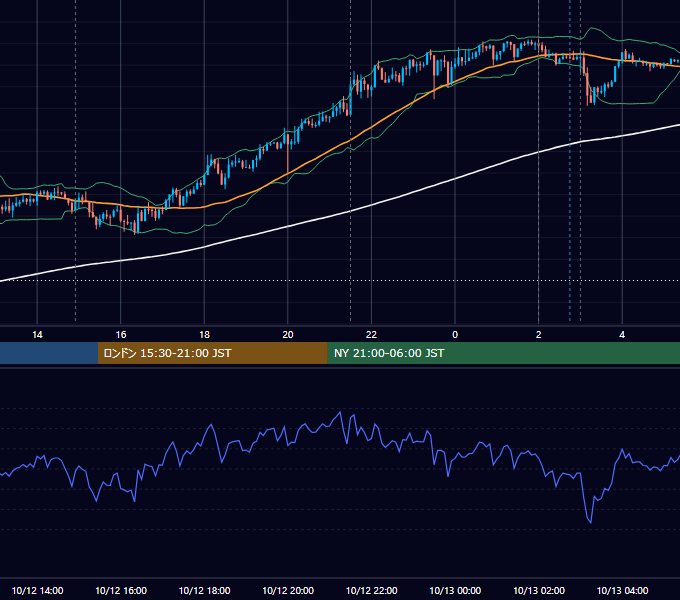Click the 10/12 18:00 date label
The height and width of the screenshot is (600, 680).
[x=204, y=590]
